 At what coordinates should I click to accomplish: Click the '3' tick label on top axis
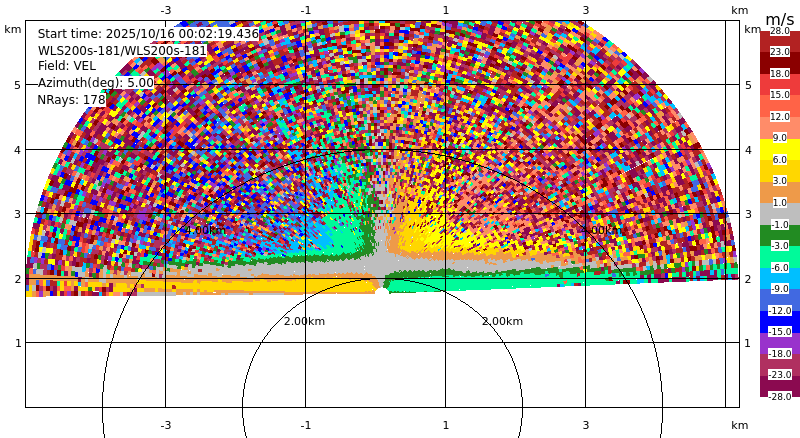pyautogui.click(x=586, y=10)
